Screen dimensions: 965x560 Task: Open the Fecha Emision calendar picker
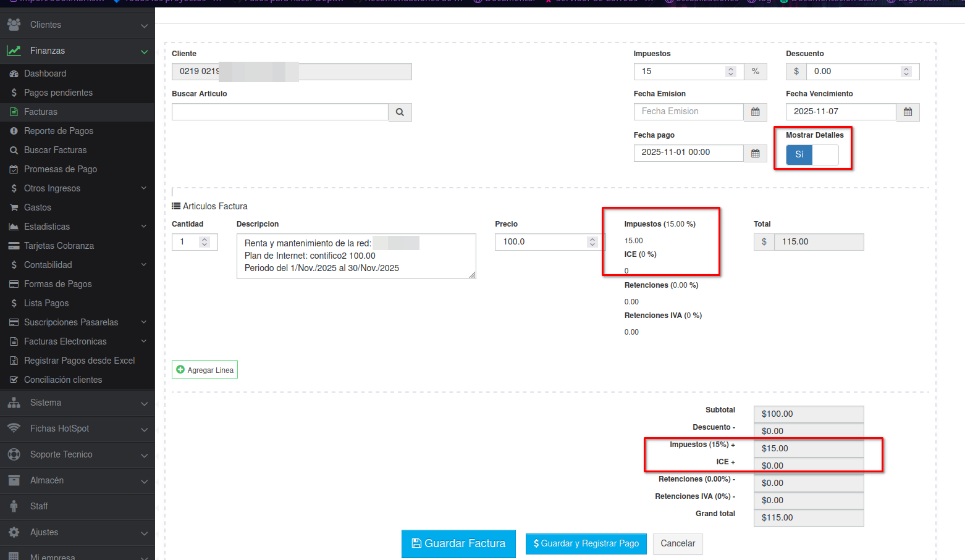(755, 112)
